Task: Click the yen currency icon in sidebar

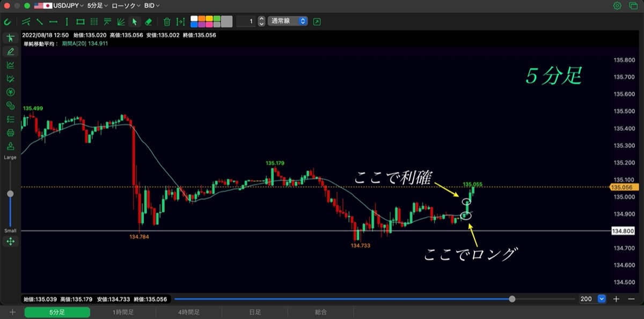Action: click(x=10, y=92)
